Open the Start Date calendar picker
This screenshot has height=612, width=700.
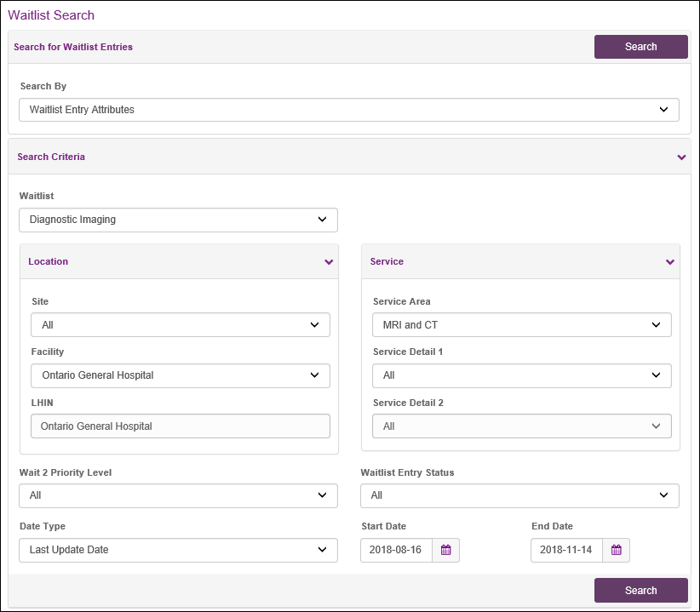point(445,550)
